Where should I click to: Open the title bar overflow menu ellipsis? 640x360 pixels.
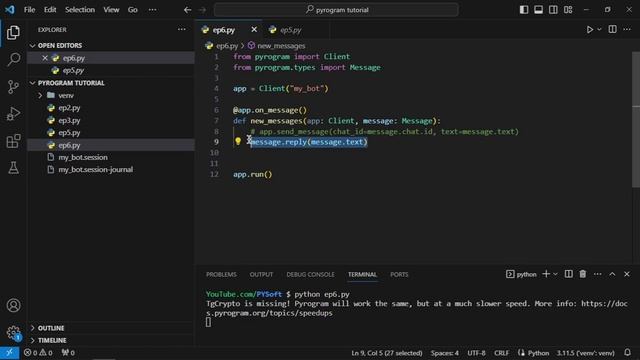point(152,10)
